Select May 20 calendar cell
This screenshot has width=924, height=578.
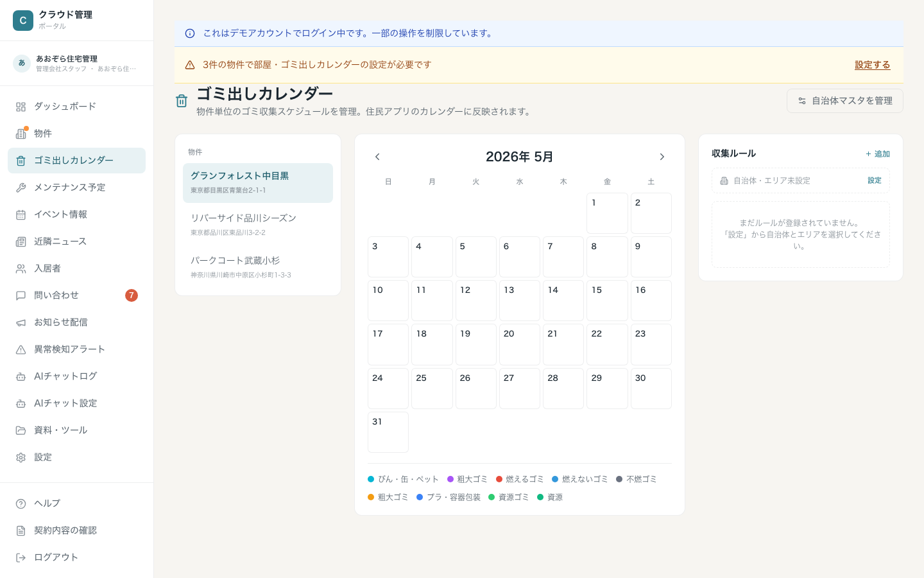pos(520,344)
